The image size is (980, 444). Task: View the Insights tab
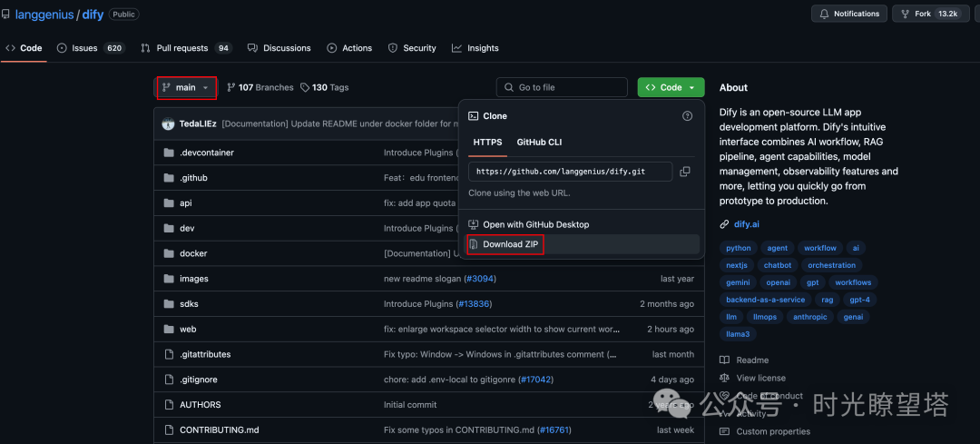point(475,48)
